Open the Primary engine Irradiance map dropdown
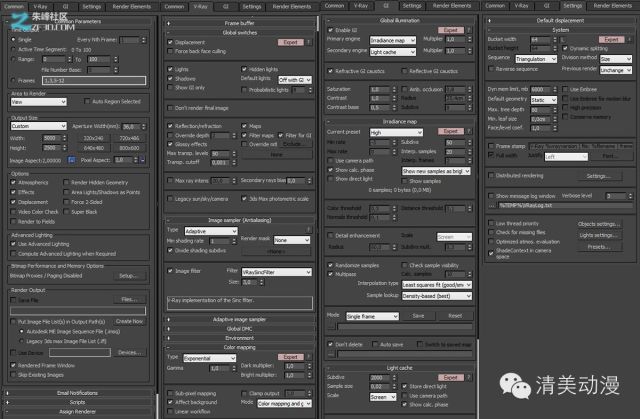The width and height of the screenshot is (640, 419). coord(393,40)
